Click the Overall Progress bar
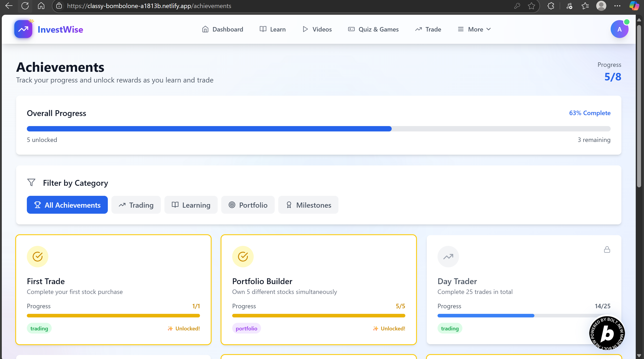The width and height of the screenshot is (644, 359). point(319,129)
